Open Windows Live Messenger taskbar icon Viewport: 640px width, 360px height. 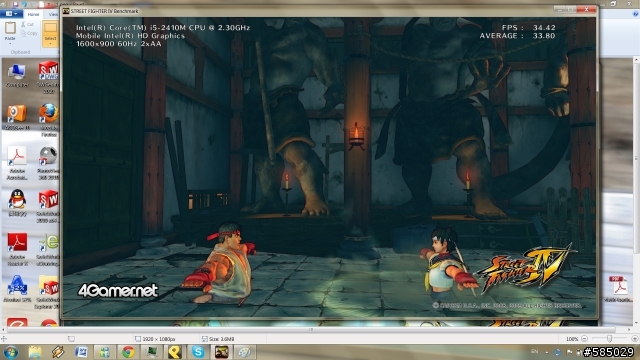[104, 352]
